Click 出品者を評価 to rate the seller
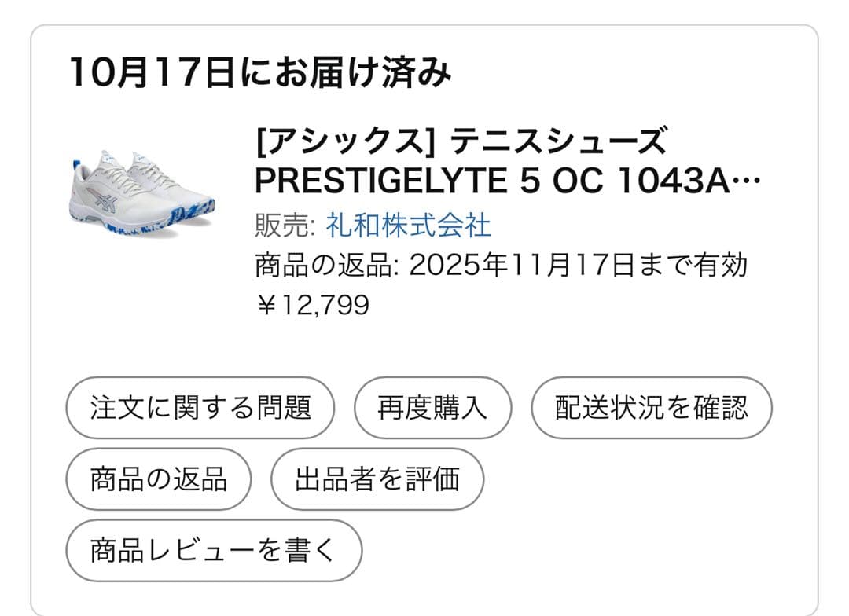The width and height of the screenshot is (849, 616). pyautogui.click(x=376, y=478)
